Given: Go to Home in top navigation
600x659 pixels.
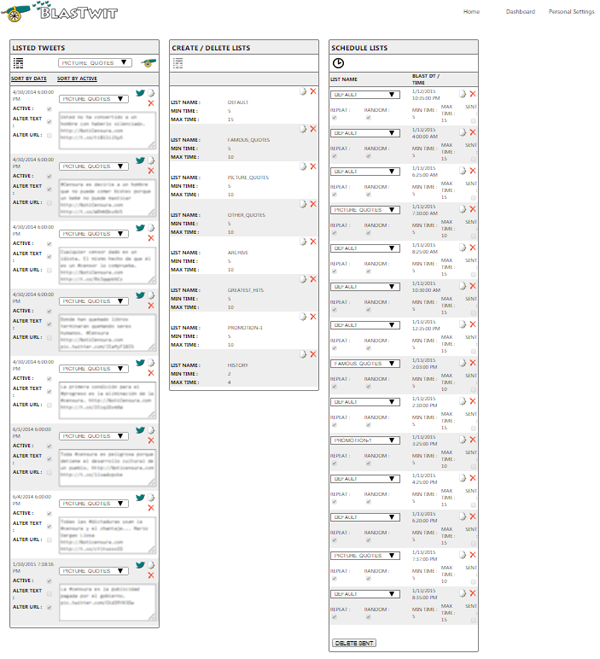Looking at the screenshot, I should (x=471, y=12).
